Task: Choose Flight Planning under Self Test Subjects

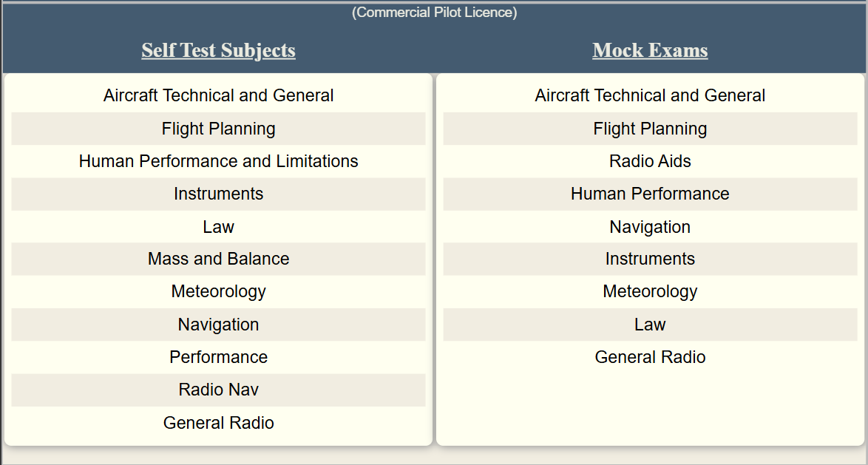Action: click(x=218, y=129)
